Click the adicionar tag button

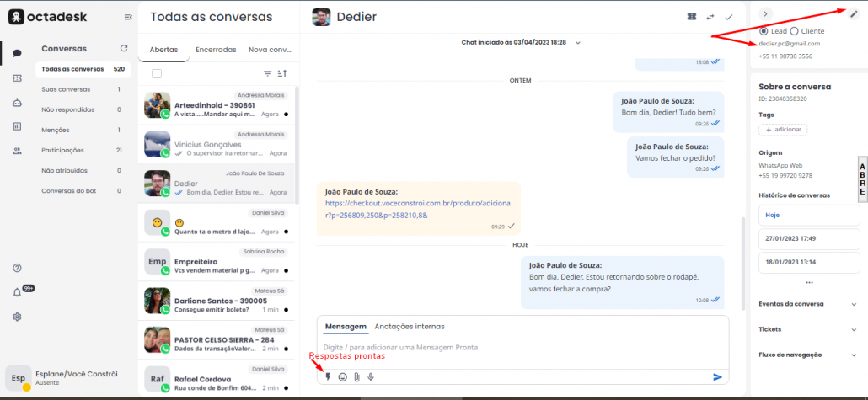[783, 130]
